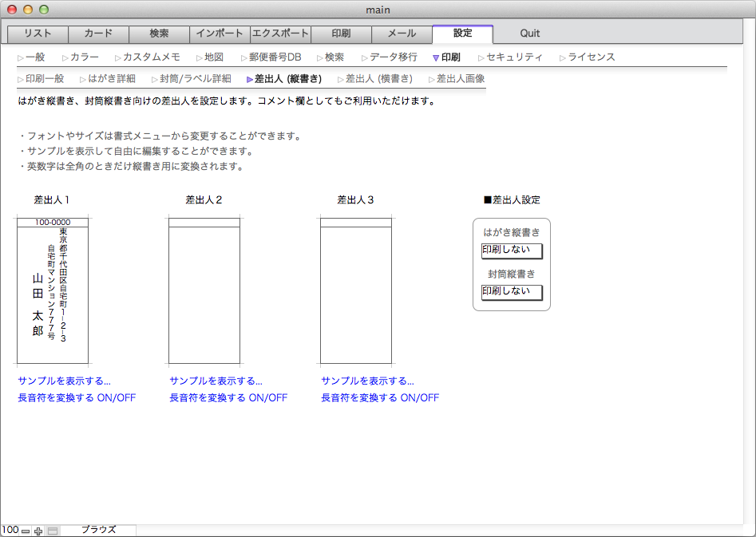Image resolution: width=756 pixels, height=537 pixels.
Task: Open the はがき縦書き print dropdown
Action: tap(511, 251)
